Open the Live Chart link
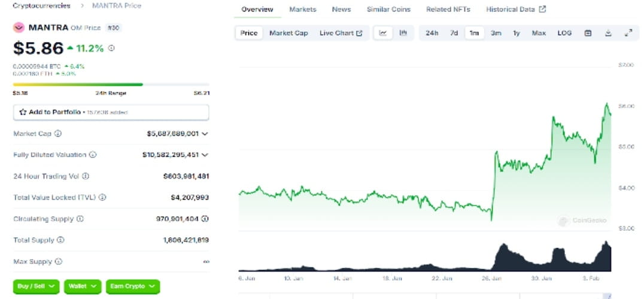The height and width of the screenshot is (299, 644). 341,33
